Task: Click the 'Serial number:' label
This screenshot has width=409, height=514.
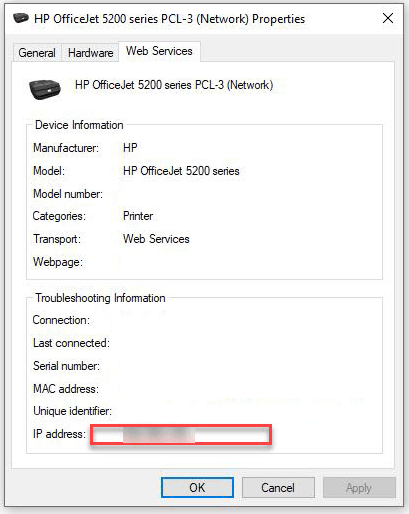Action: 66,366
